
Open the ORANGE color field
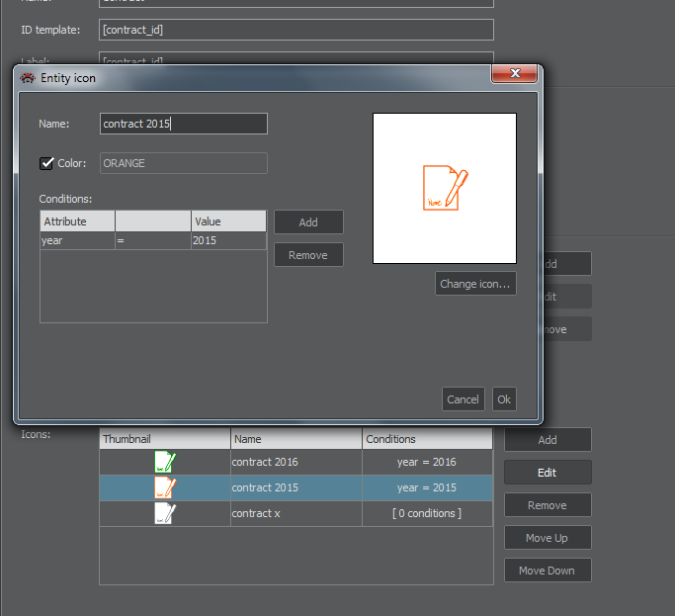[x=183, y=163]
